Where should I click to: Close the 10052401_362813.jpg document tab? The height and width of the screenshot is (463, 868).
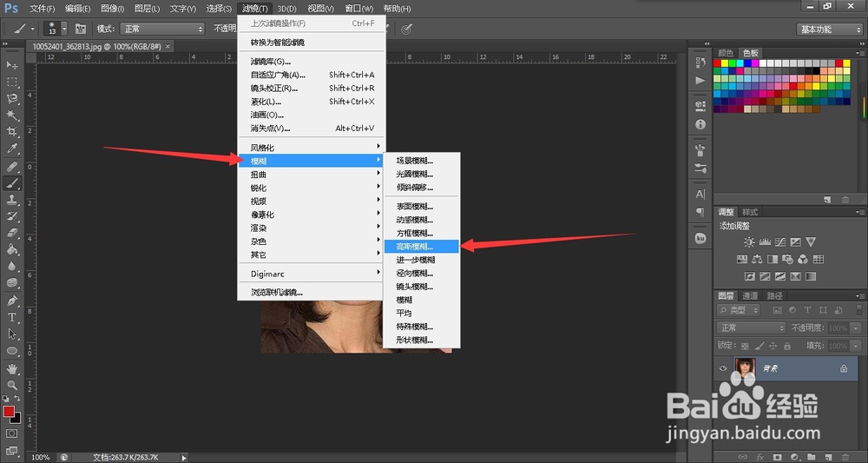(x=168, y=47)
